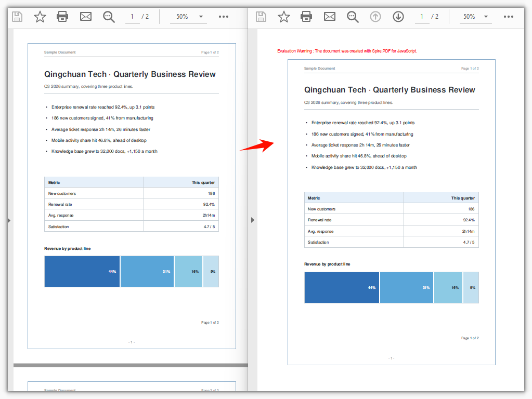The height and width of the screenshot is (399, 532).
Task: Go to previous page with the up arrow
Action: (375, 17)
